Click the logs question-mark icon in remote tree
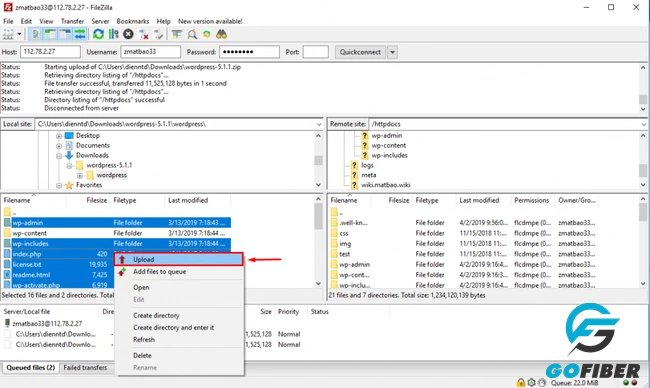The height and width of the screenshot is (388, 650). click(354, 165)
